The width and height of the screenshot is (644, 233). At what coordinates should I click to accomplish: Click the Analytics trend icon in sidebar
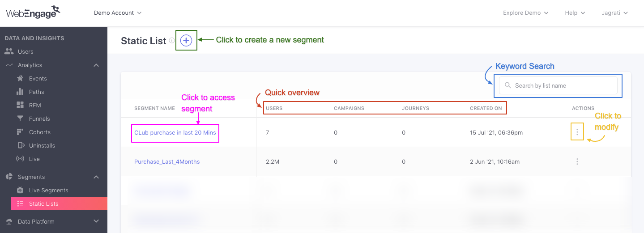click(9, 65)
